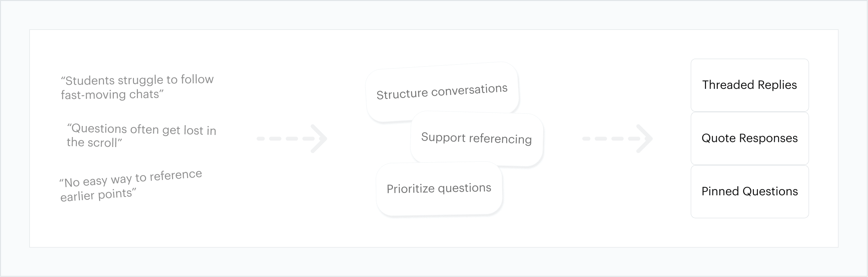The width and height of the screenshot is (868, 277).
Task: Click the word "referencing" in middle bubble
Action: click(500, 139)
